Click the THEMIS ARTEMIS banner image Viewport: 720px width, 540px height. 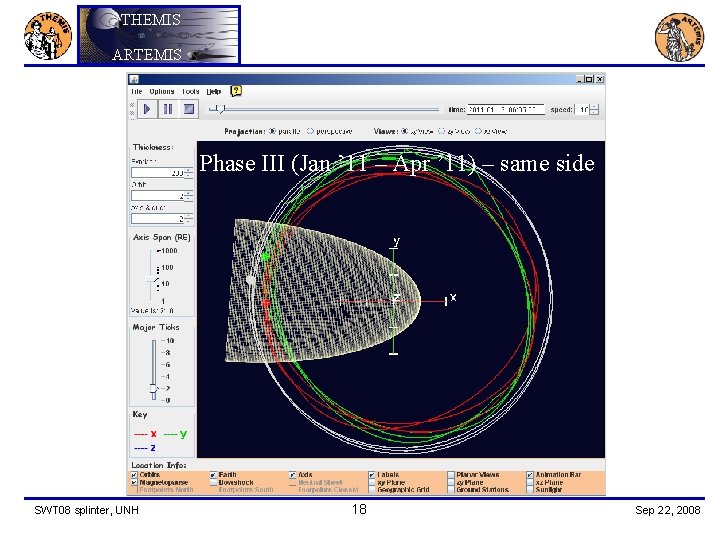coord(159,35)
